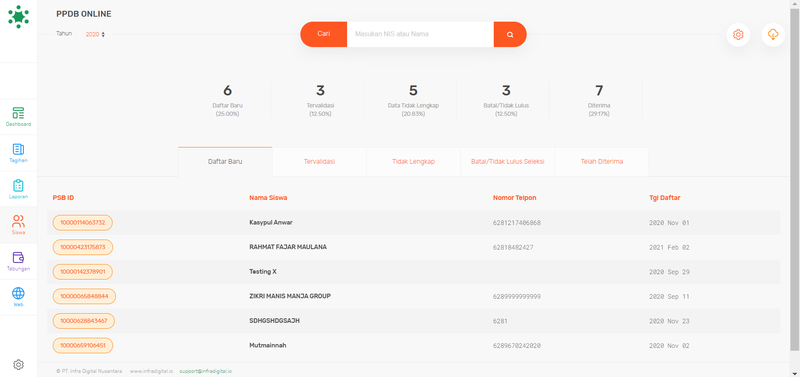This screenshot has width=800, height=377.
Task: Switch to the Daftar Baru tab
Action: 225,162
